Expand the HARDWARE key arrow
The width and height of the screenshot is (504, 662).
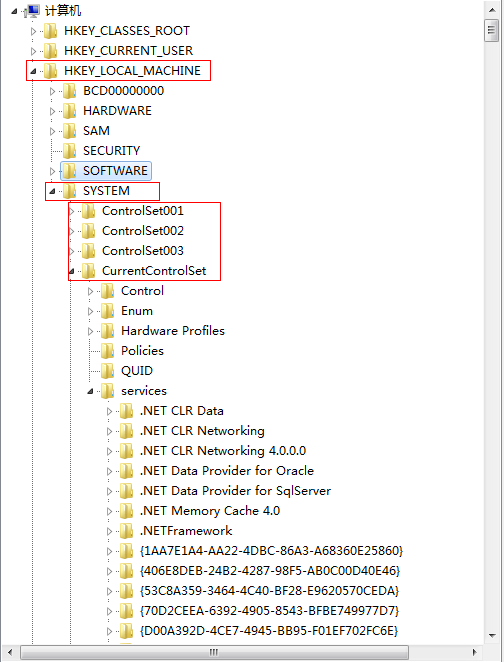coord(52,111)
